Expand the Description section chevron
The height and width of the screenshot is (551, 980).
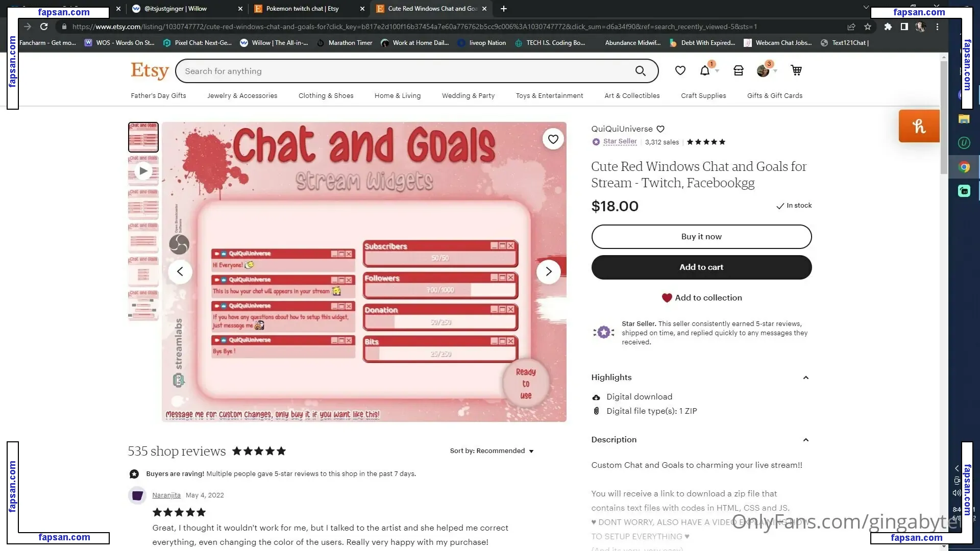[x=805, y=439]
